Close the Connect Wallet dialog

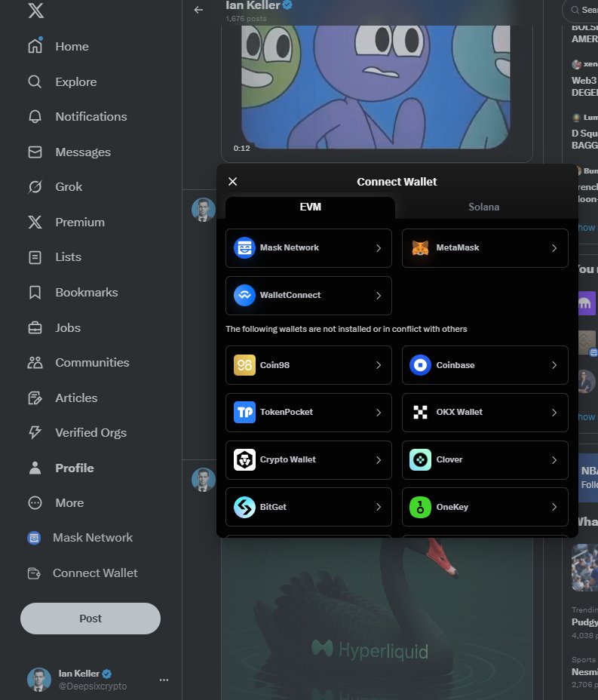click(x=232, y=181)
